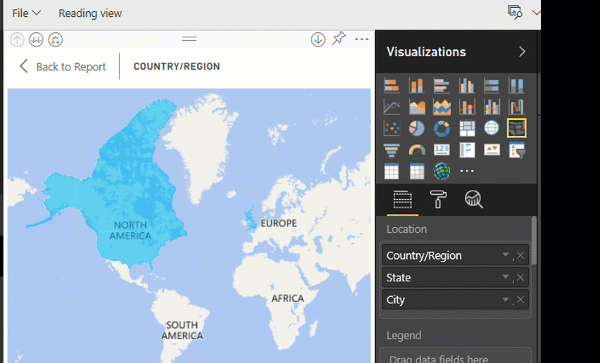This screenshot has width=600, height=363.
Task: Select the stacked column chart visualization
Action: 416,85
